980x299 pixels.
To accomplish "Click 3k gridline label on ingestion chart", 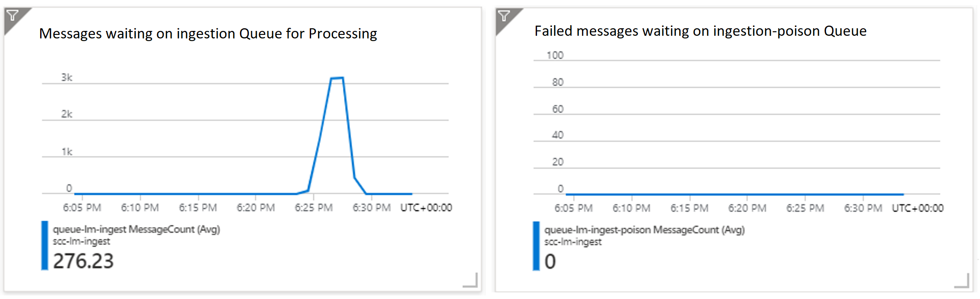I will tap(67, 77).
